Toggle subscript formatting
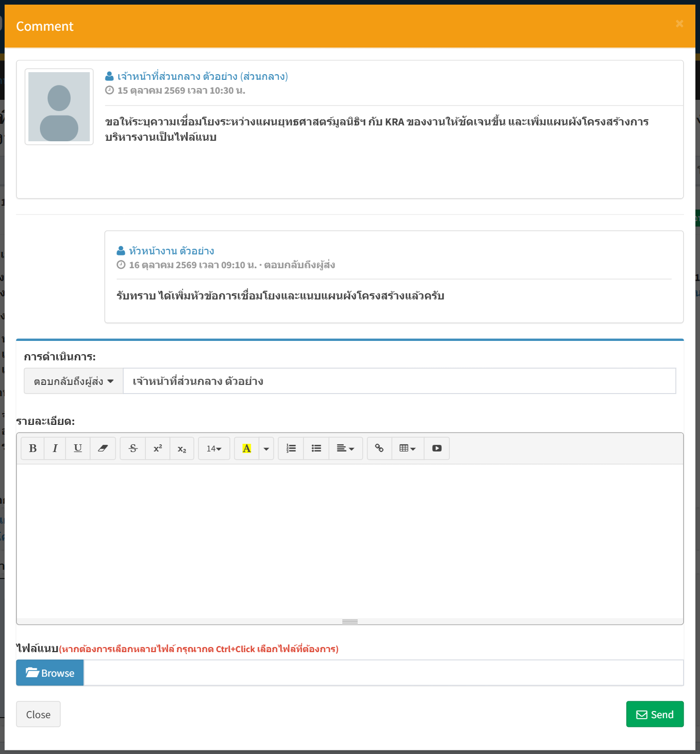The width and height of the screenshot is (700, 754). point(182,448)
